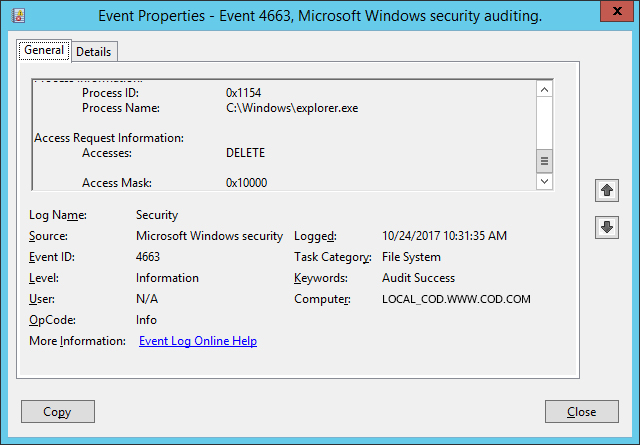Click the Event ID value 4663
This screenshot has width=640, height=445.
click(148, 257)
